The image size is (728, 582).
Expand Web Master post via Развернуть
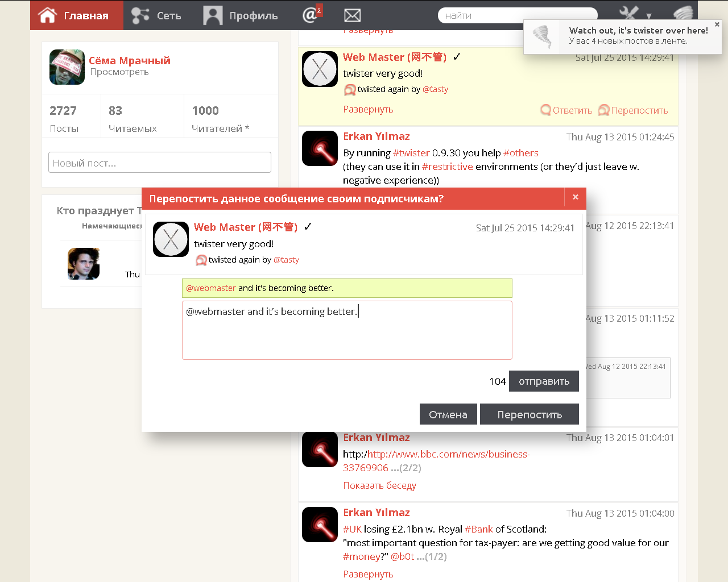(368, 109)
